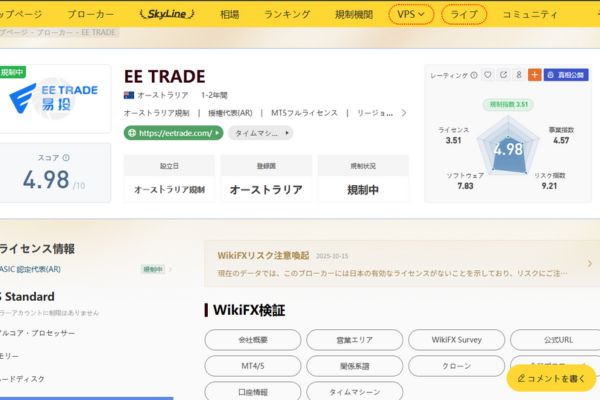The width and height of the screenshot is (600, 400).
Task: Click the orange plus icon button
Action: coord(534,75)
